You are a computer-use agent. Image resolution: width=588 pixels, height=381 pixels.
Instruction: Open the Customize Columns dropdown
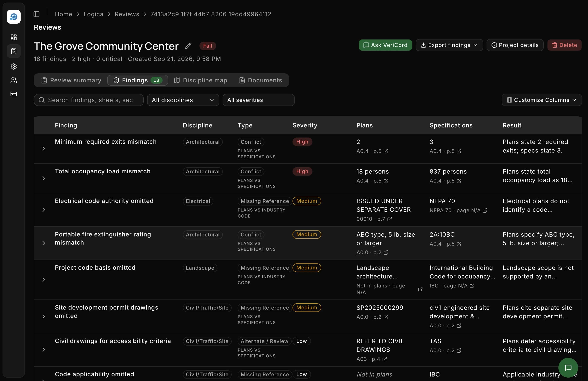tap(541, 100)
